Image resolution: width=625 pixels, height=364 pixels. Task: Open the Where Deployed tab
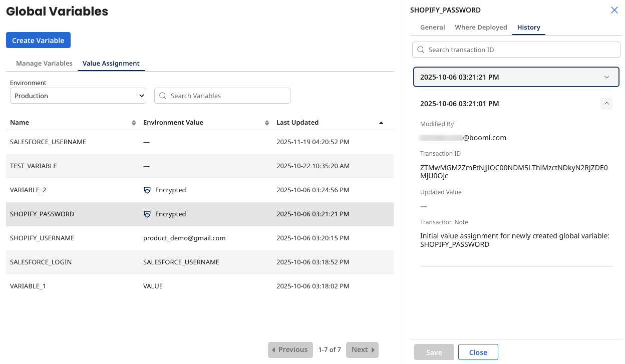pyautogui.click(x=481, y=27)
